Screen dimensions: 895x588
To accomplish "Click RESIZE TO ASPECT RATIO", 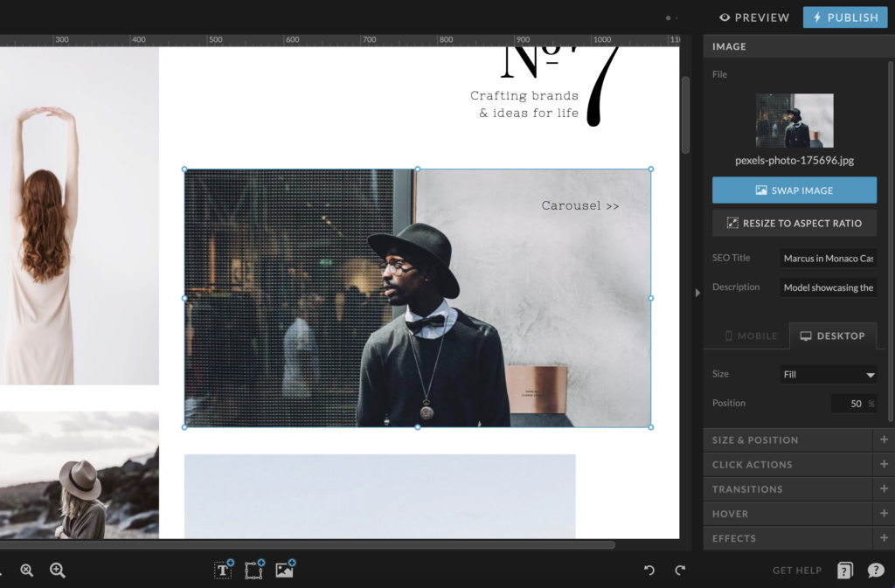I will (794, 223).
